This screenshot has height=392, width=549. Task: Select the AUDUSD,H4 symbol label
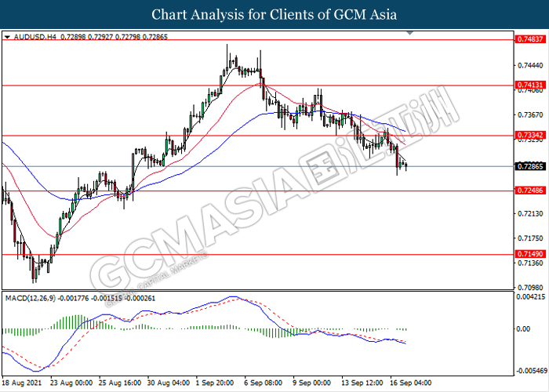35,37
